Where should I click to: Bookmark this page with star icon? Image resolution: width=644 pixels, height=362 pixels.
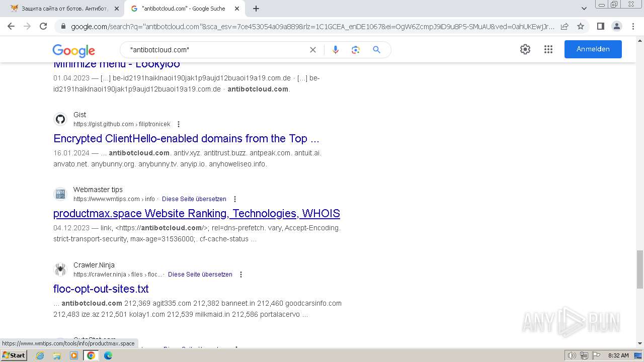point(581,26)
